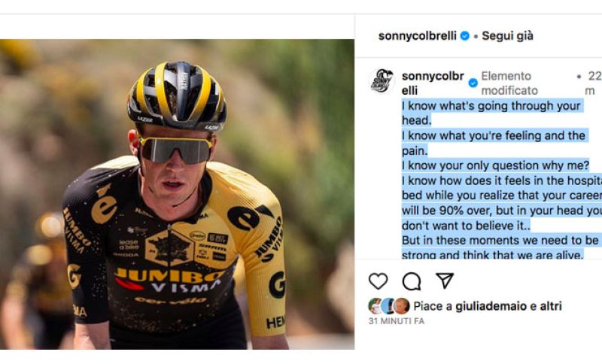Click the '22 m' caption timestamp

point(591,83)
